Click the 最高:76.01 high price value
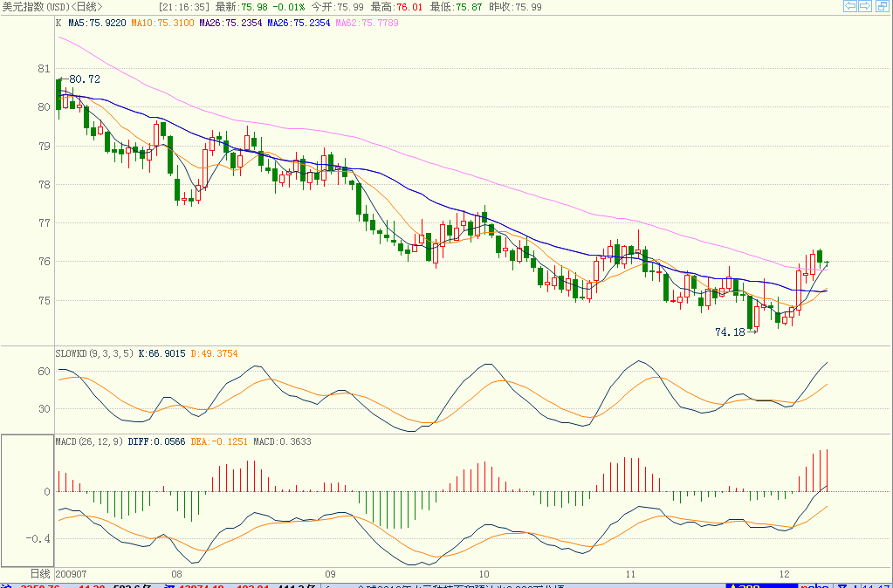The height and width of the screenshot is (588, 893). (396, 7)
